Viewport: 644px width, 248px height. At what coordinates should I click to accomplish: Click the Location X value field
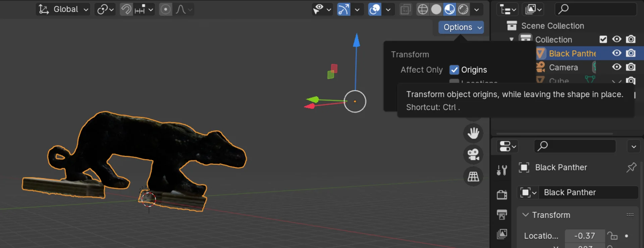click(x=584, y=236)
